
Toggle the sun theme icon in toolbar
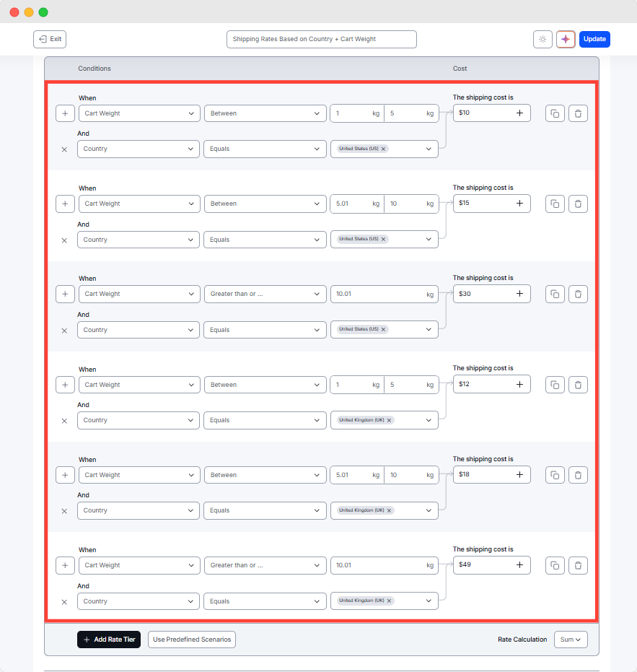tap(542, 39)
